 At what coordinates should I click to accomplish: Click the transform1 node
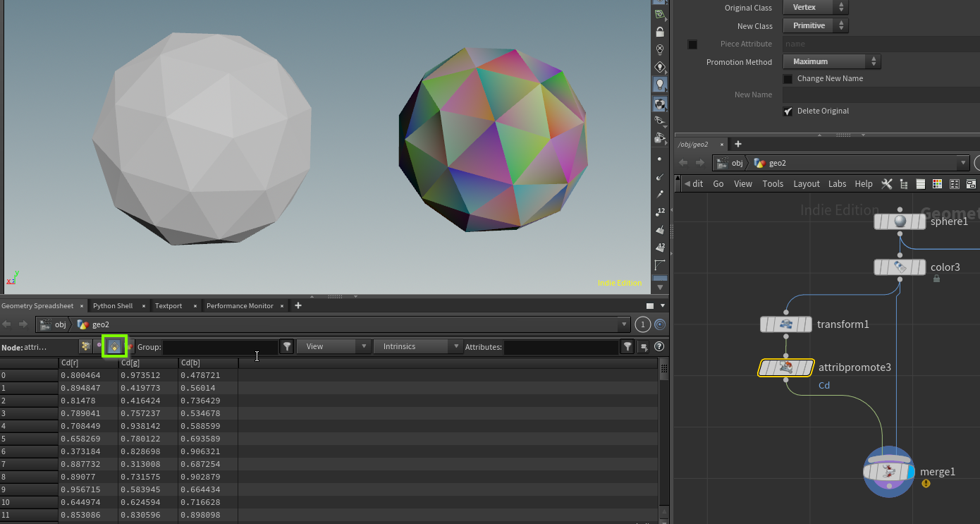point(786,324)
